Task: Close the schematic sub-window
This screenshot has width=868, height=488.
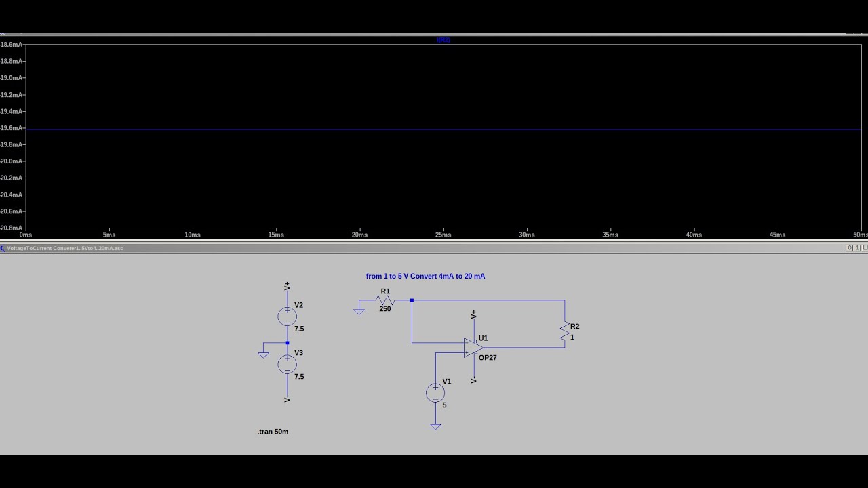Action: 865,248
